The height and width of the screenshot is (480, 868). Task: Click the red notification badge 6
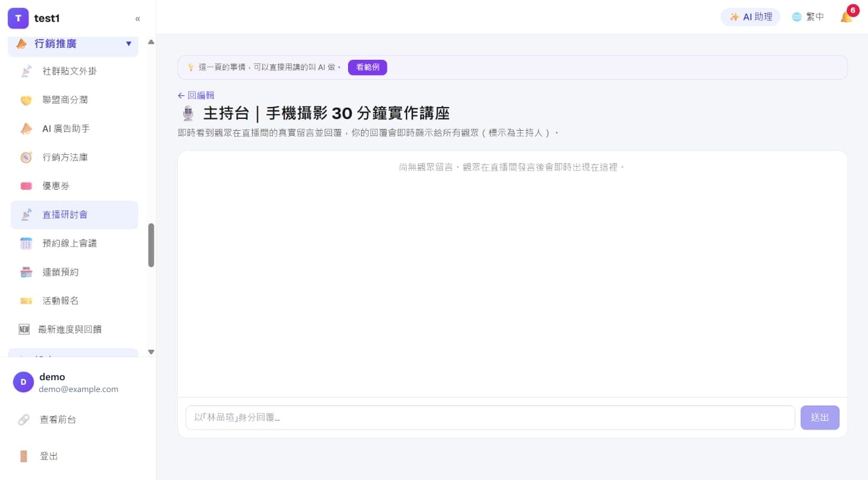point(853,11)
